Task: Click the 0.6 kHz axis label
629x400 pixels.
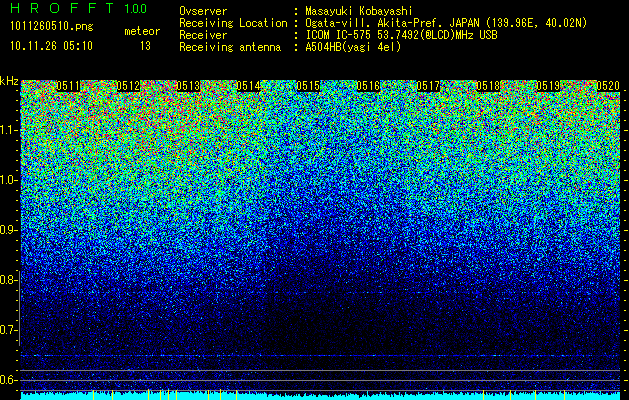Action: (8, 380)
